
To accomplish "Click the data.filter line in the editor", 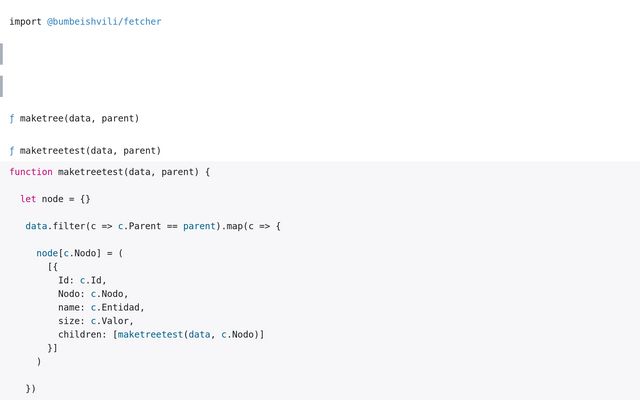I will [153, 226].
